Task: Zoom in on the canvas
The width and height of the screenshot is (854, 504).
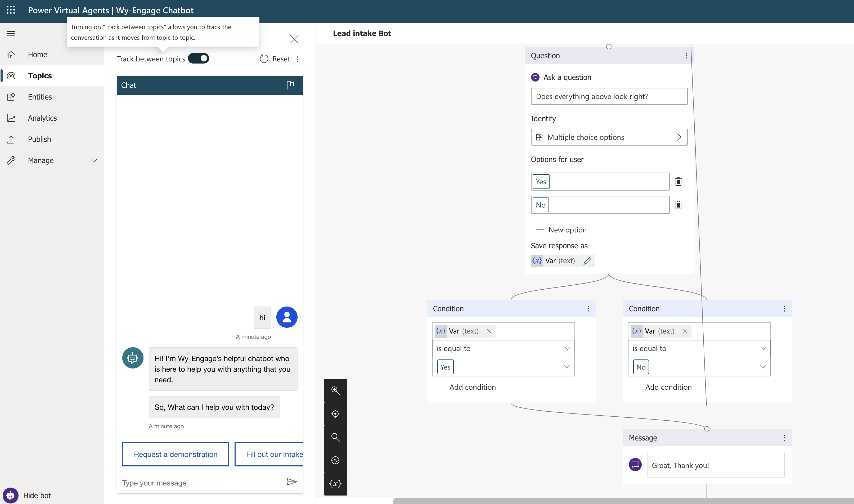Action: (x=335, y=390)
